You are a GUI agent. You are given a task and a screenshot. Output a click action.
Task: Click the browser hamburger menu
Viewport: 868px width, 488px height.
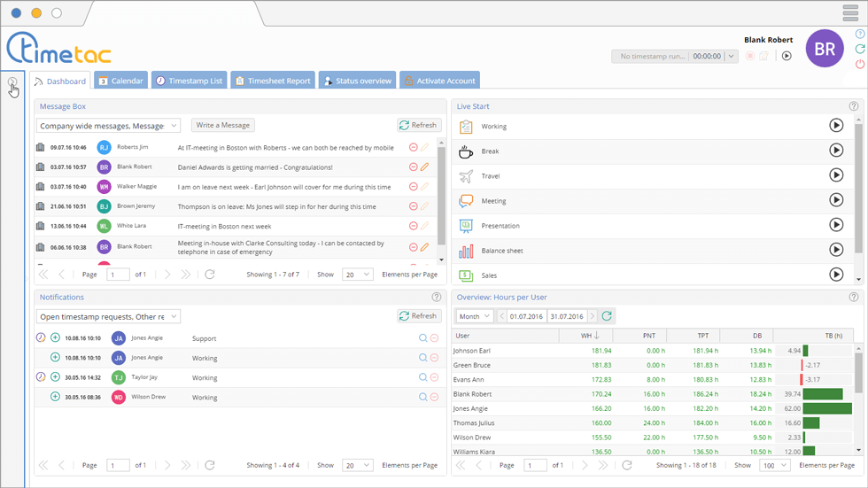pyautogui.click(x=850, y=12)
